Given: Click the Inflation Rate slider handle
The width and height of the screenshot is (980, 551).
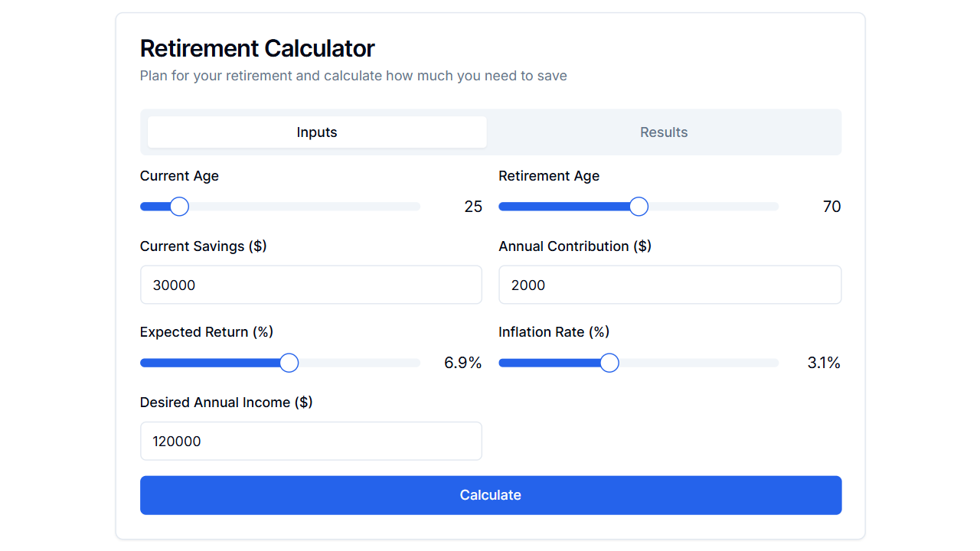Looking at the screenshot, I should coord(609,362).
